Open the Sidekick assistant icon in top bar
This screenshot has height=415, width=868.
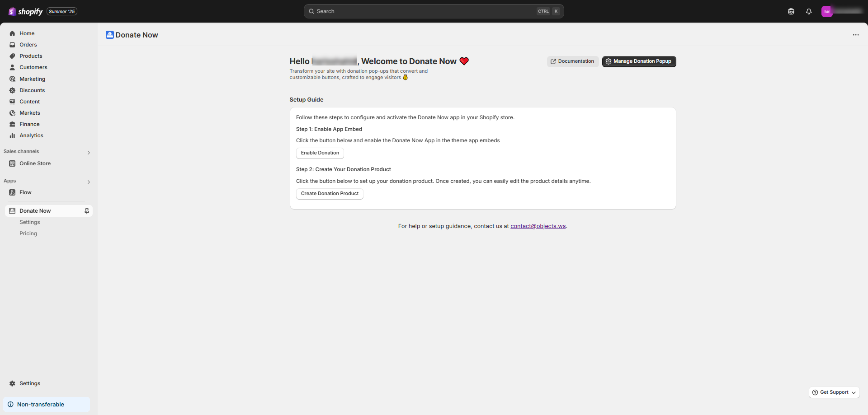[x=791, y=11]
